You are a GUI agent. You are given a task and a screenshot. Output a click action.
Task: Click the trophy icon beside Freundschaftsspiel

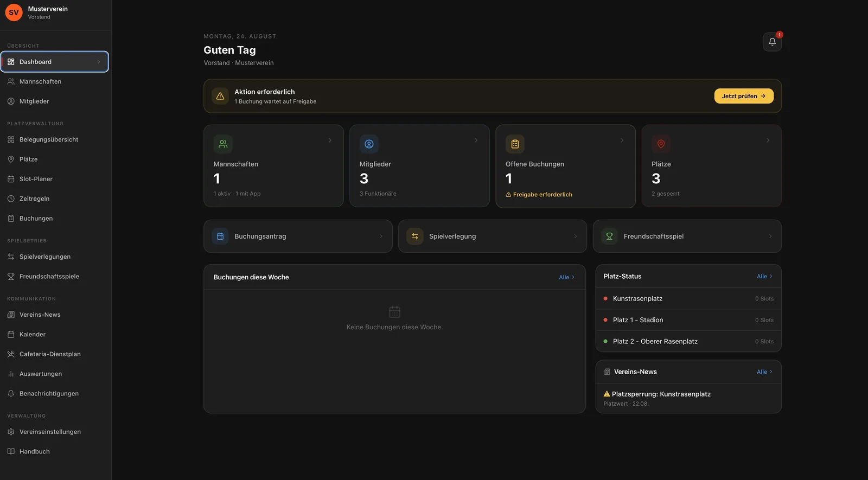(x=610, y=236)
